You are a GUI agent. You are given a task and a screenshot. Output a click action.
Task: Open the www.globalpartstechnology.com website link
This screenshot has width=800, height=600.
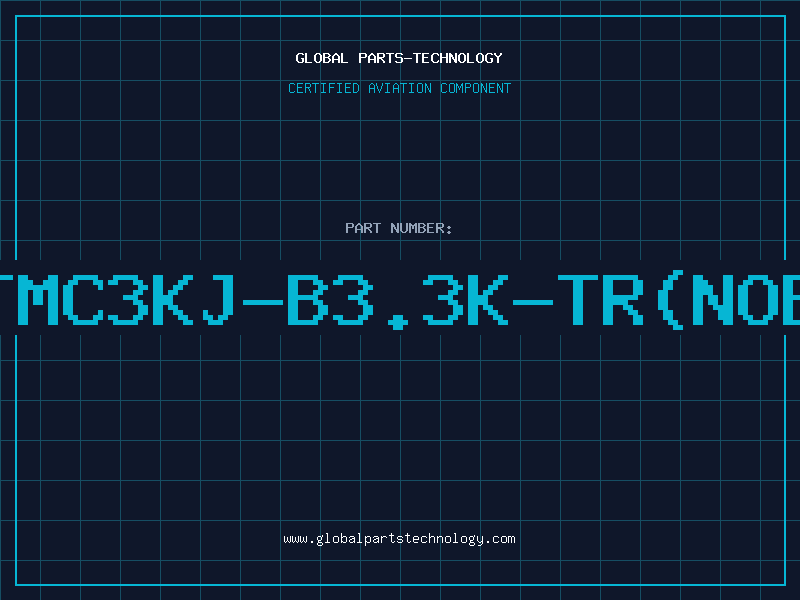coord(399,539)
